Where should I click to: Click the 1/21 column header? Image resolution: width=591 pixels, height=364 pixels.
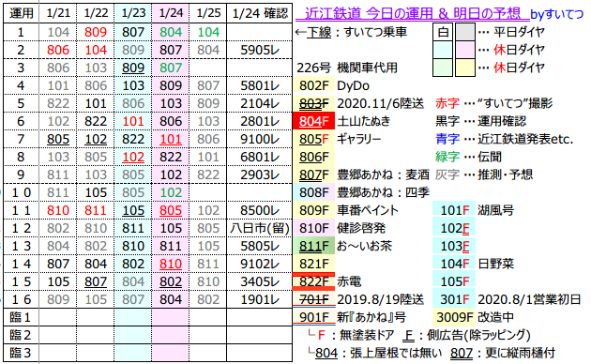(58, 13)
